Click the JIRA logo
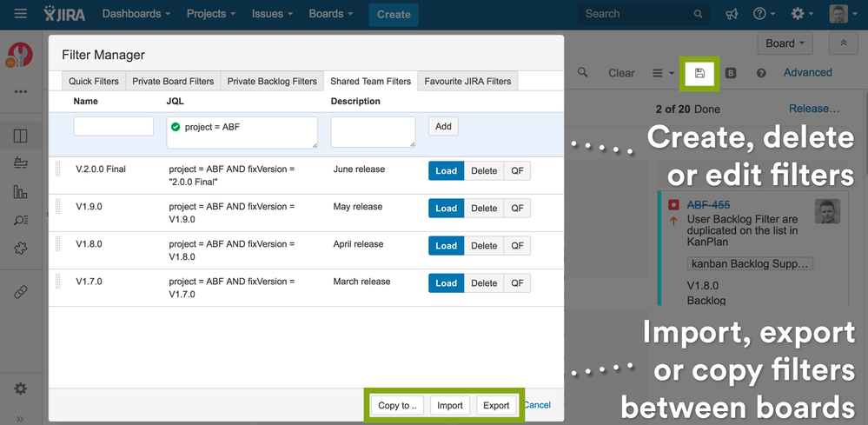 65,14
